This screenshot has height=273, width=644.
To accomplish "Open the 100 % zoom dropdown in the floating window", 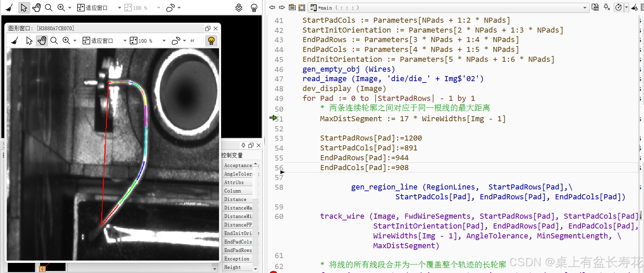I will coord(164,41).
